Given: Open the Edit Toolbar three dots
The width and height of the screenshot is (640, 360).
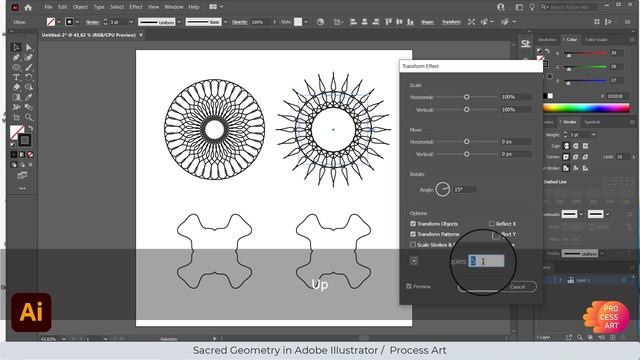Looking at the screenshot, I should click(22, 189).
